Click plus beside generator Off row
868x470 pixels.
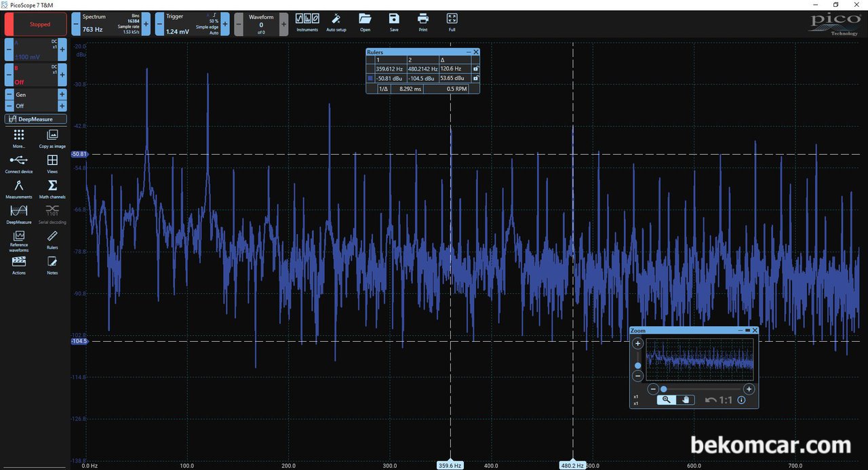point(62,106)
